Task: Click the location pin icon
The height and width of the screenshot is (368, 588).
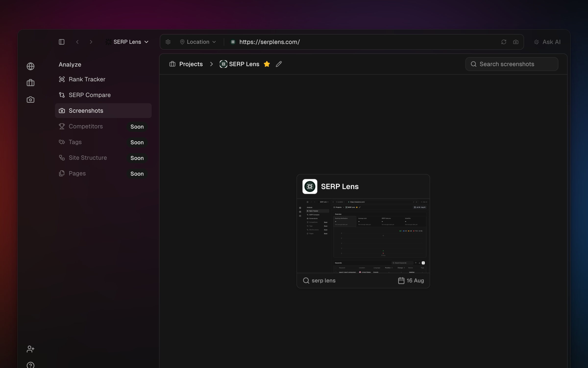Action: (x=182, y=42)
